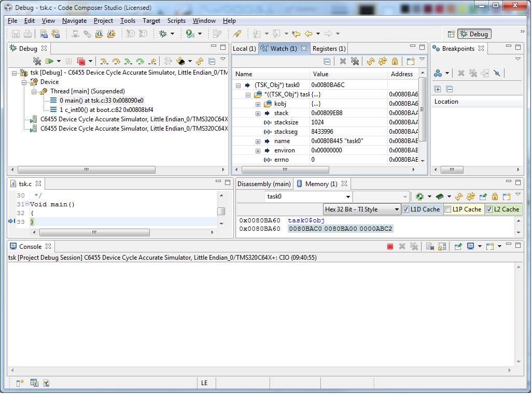This screenshot has height=395, width=532.
Task: Click the minus collapse-all icon in Breakpoints
Action: point(450,89)
